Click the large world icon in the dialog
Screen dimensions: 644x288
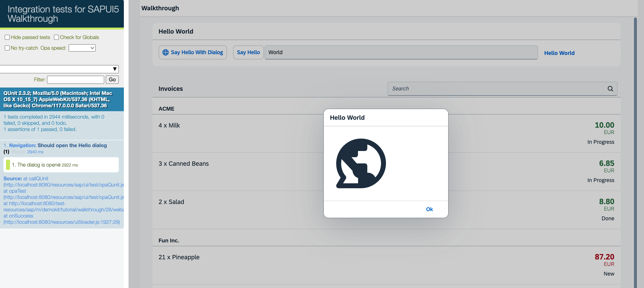[x=361, y=163]
